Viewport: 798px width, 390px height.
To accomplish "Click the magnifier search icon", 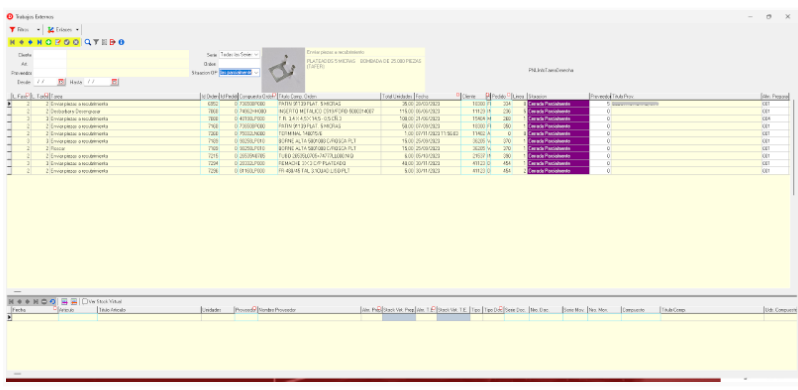I will tap(88, 42).
